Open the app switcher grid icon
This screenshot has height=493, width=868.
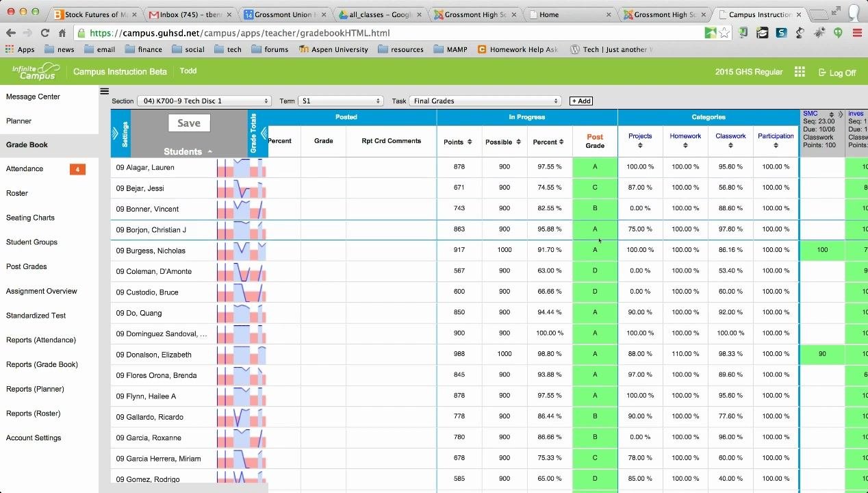point(800,72)
